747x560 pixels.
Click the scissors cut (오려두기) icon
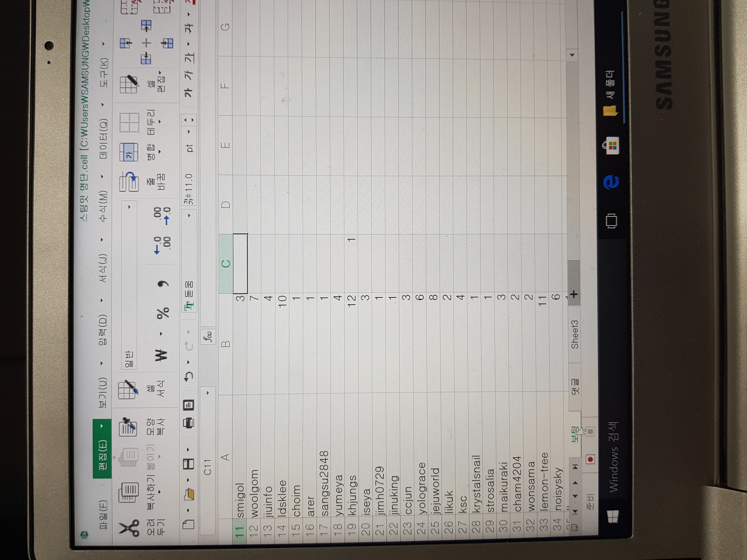click(x=129, y=528)
